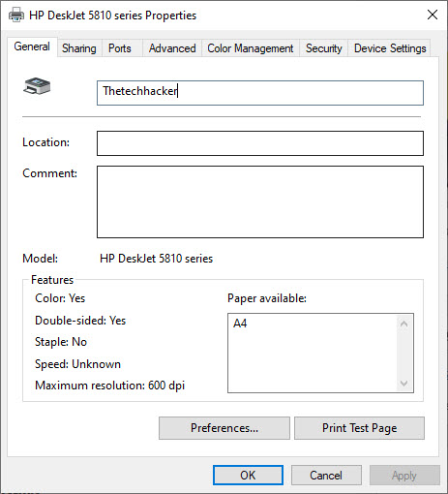Image resolution: width=448 pixels, height=494 pixels.
Task: Click the Apply button
Action: coord(404,476)
